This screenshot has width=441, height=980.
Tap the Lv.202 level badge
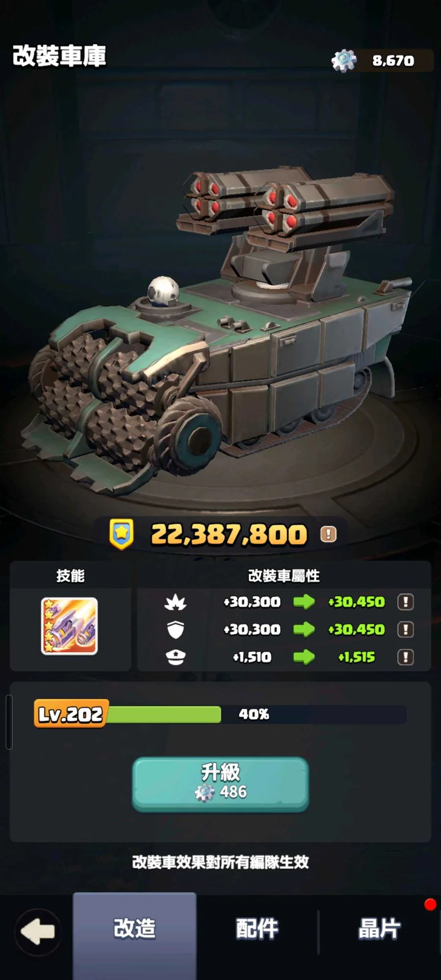(71, 714)
